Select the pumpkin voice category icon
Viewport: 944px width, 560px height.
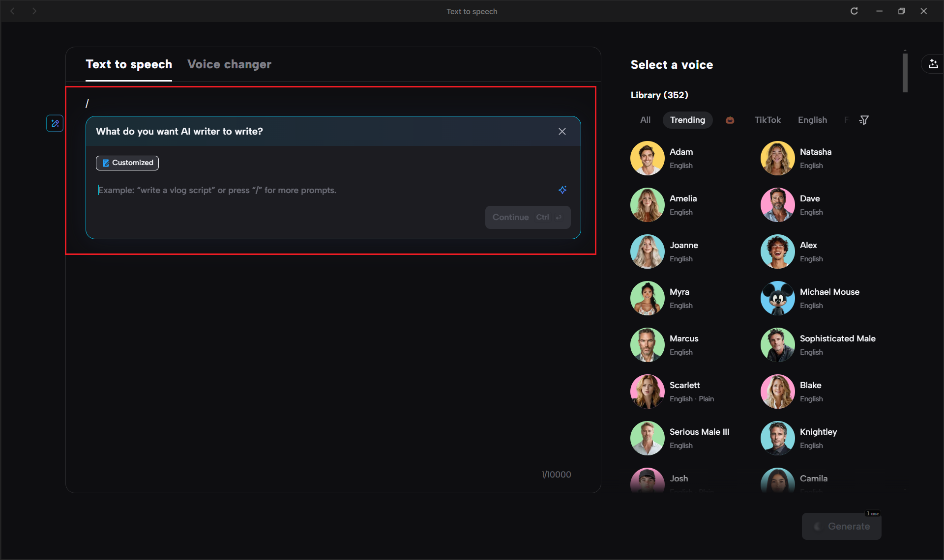point(730,120)
